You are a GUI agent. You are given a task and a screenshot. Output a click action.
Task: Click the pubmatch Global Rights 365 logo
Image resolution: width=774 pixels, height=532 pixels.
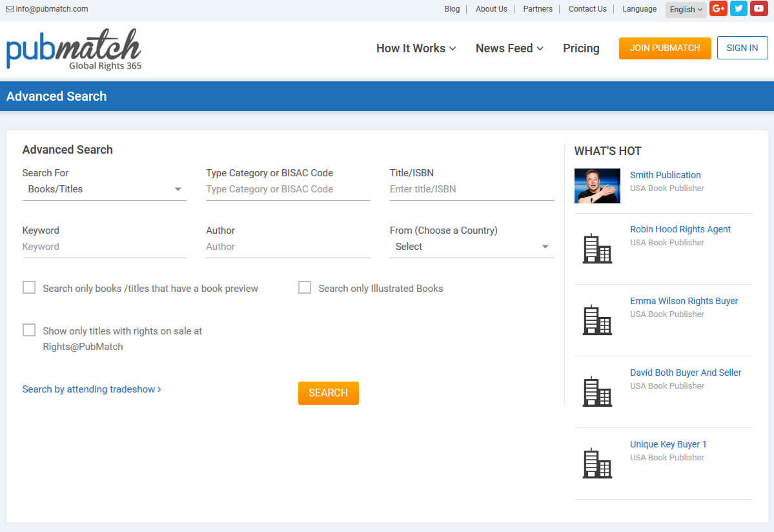coord(74,49)
